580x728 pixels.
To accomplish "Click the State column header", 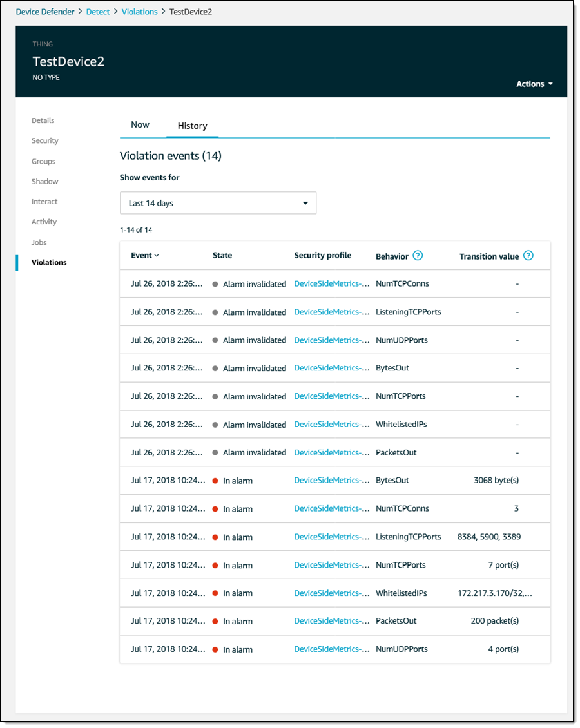I will click(x=222, y=256).
